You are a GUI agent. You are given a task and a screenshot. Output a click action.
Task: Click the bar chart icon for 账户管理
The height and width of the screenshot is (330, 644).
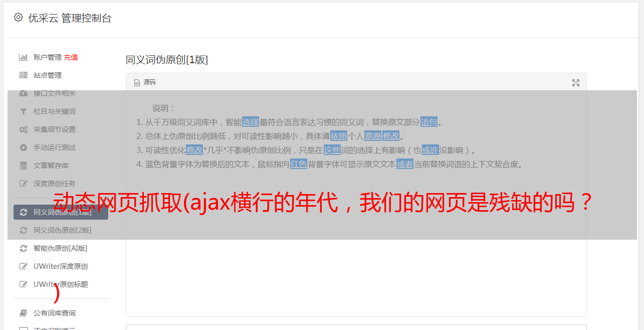point(23,57)
